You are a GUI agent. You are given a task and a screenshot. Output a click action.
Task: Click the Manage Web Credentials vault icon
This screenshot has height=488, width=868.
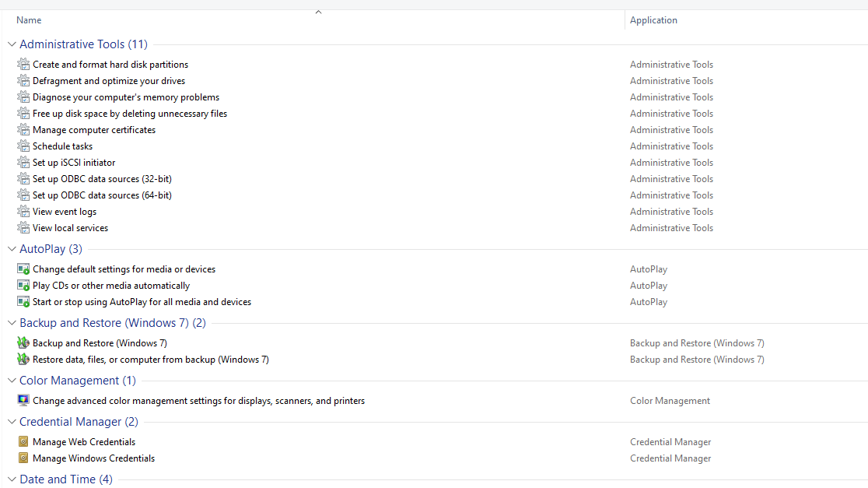click(23, 442)
